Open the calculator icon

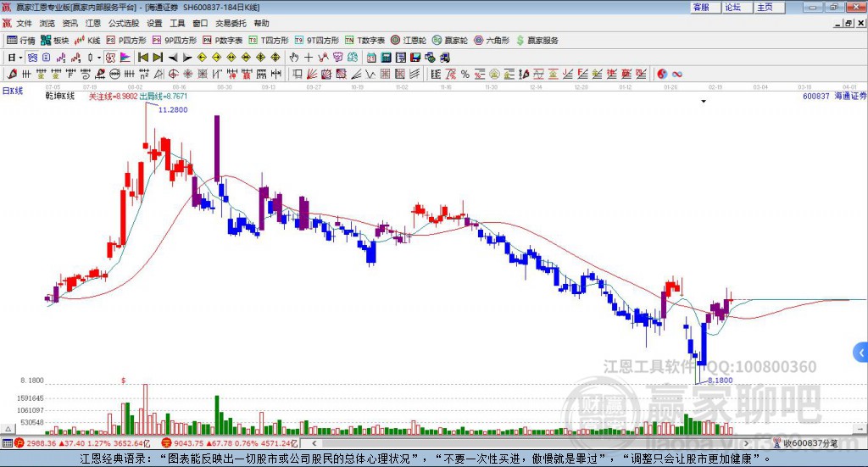(x=386, y=58)
